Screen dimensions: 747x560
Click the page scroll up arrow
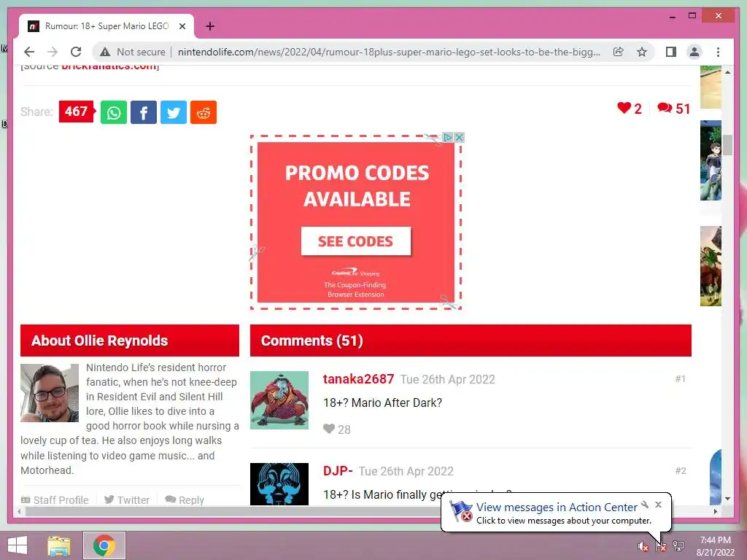tap(727, 72)
